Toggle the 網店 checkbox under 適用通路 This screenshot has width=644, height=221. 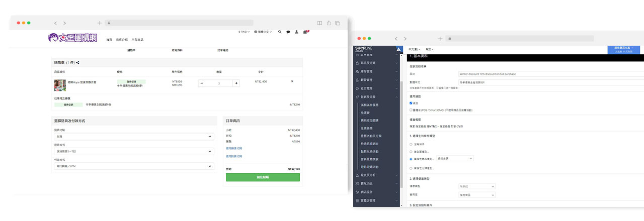click(x=411, y=103)
